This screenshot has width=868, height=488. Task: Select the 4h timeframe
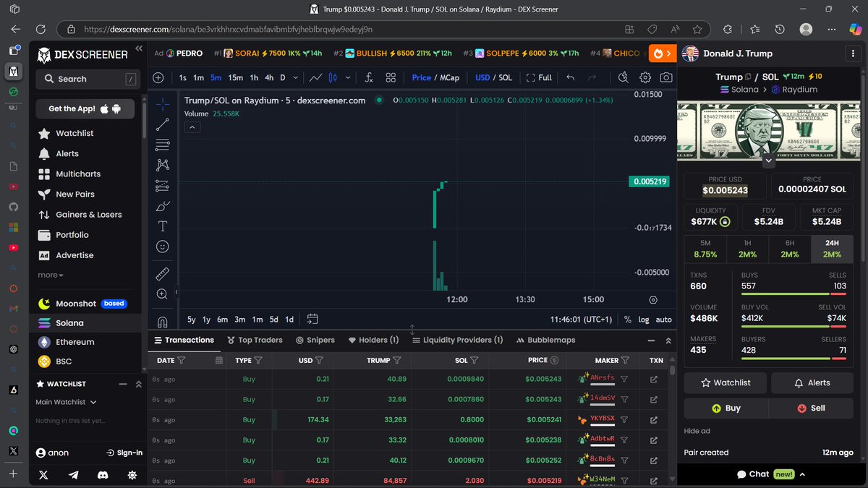pyautogui.click(x=269, y=77)
